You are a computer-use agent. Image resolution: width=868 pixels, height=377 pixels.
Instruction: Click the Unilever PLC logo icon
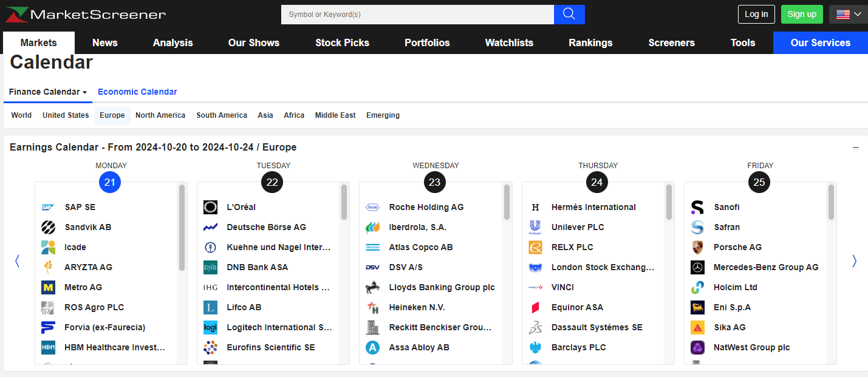tap(535, 227)
